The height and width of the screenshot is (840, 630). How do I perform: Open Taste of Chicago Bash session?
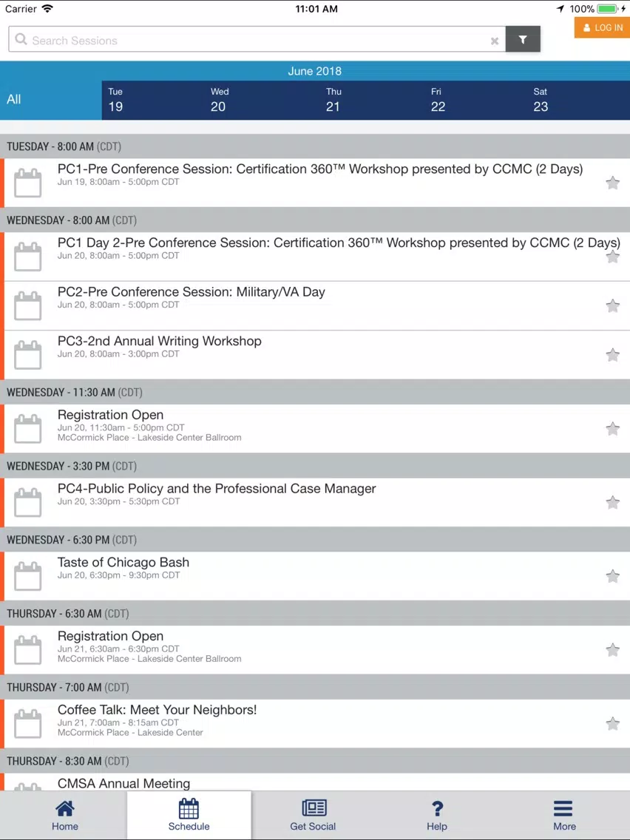[123, 563]
